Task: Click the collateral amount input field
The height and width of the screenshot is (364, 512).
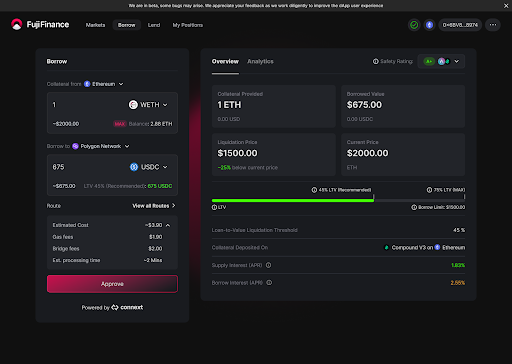Action: click(x=87, y=105)
